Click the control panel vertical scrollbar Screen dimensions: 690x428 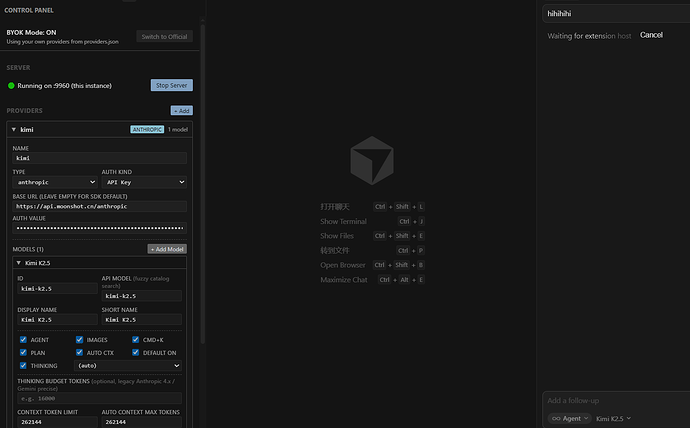(x=202, y=183)
